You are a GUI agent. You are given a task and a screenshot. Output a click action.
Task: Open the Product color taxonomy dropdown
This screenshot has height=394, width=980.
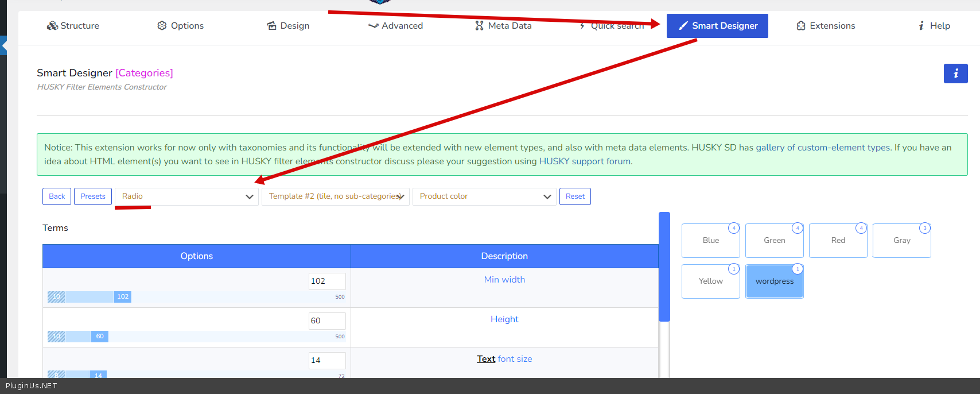coord(484,196)
